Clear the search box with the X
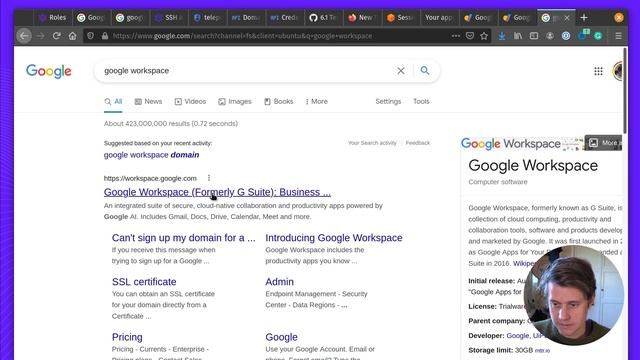The width and height of the screenshot is (640, 360). click(401, 71)
